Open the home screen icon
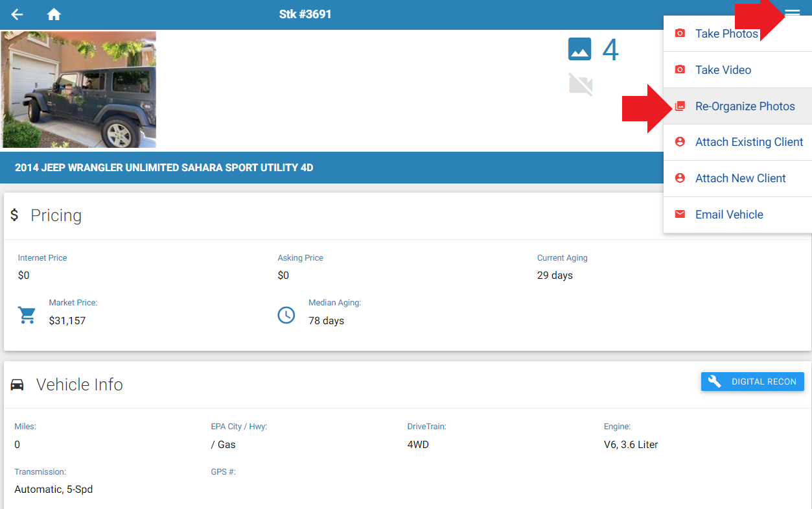812x509 pixels. (x=54, y=14)
